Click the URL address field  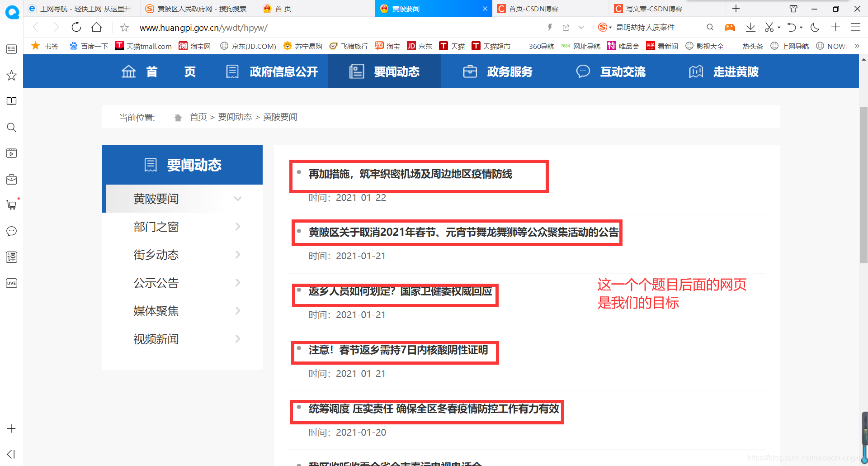tap(335, 28)
